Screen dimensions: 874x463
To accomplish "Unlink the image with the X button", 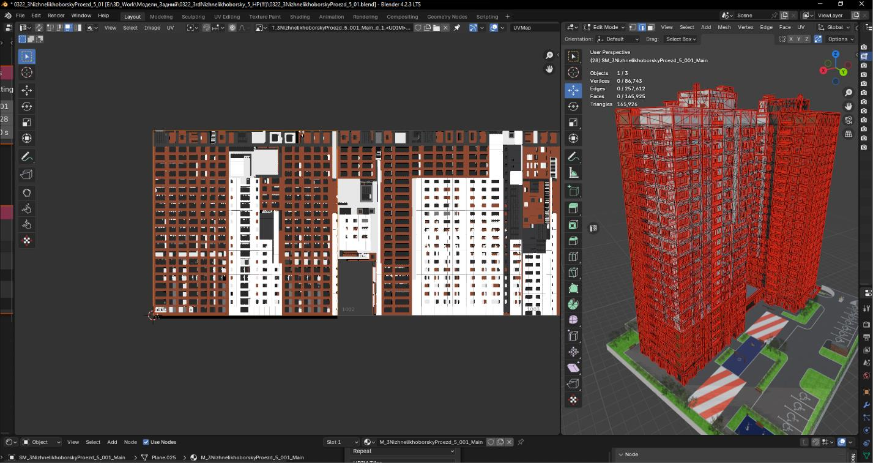I will (445, 27).
